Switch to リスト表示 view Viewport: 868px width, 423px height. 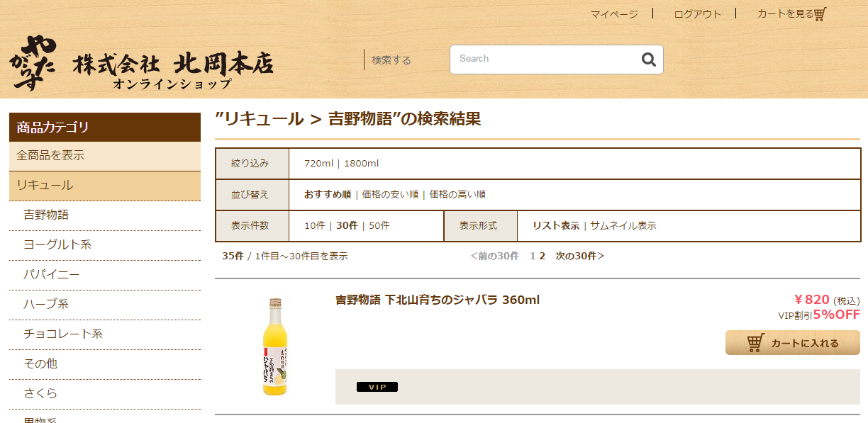pos(556,226)
